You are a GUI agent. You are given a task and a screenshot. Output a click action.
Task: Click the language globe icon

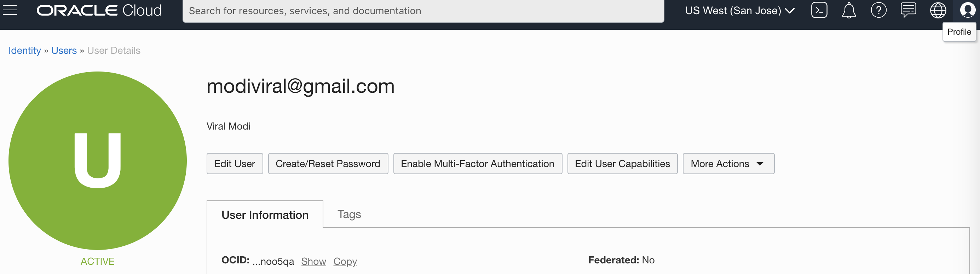(938, 10)
